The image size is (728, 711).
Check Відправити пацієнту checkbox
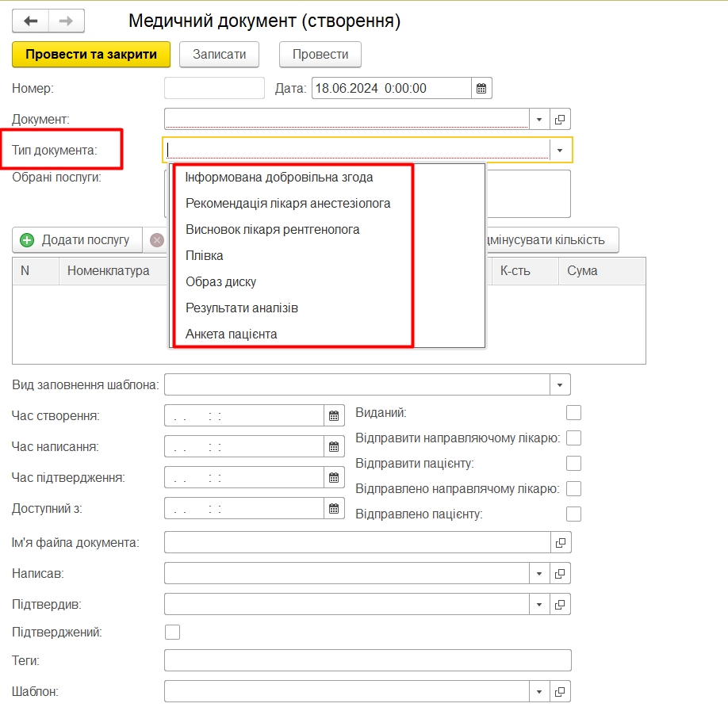pos(573,463)
